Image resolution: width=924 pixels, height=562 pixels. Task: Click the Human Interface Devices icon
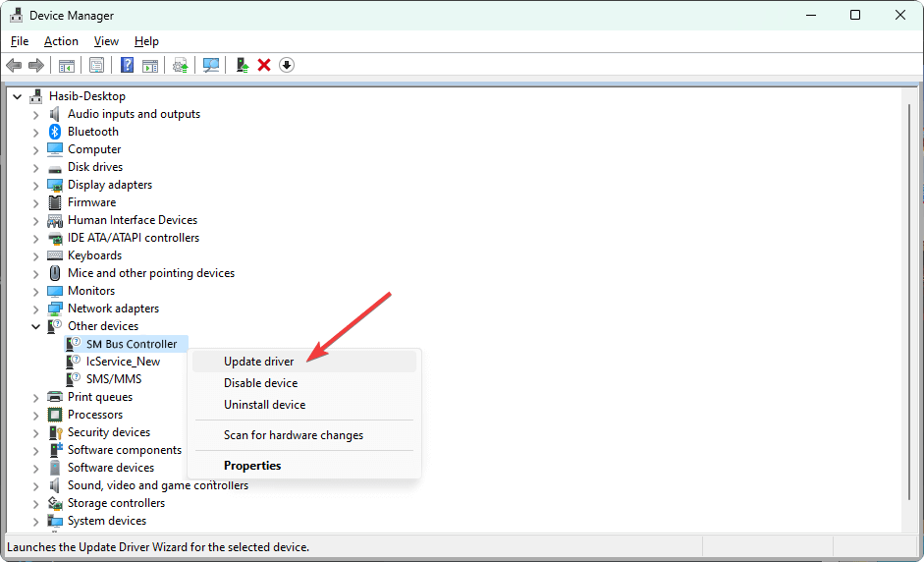point(55,220)
